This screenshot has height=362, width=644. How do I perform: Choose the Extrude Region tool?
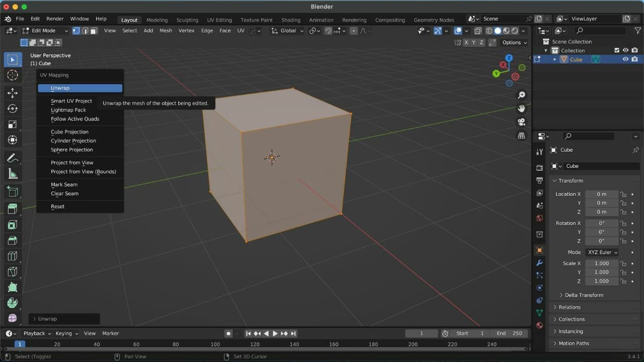point(12,209)
